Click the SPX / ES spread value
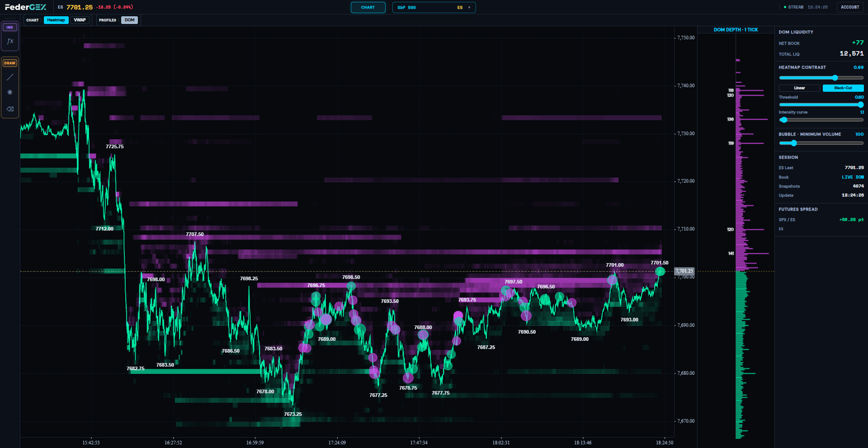Viewport: 868px width, 448px height. tap(851, 220)
